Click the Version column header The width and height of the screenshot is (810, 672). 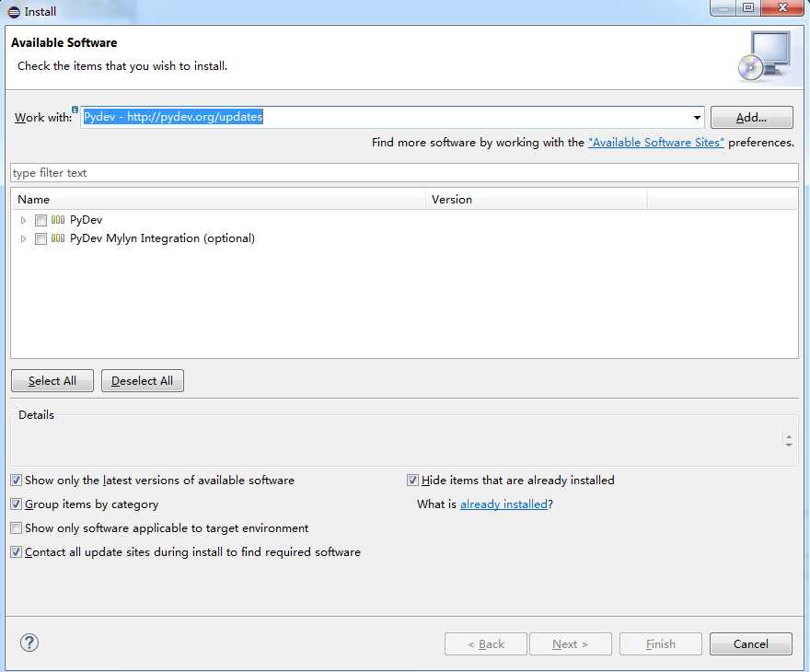[537, 200]
